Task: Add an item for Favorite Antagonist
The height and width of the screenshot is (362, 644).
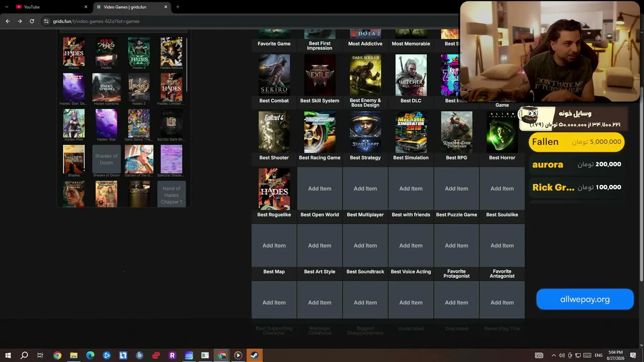Action: click(502, 245)
